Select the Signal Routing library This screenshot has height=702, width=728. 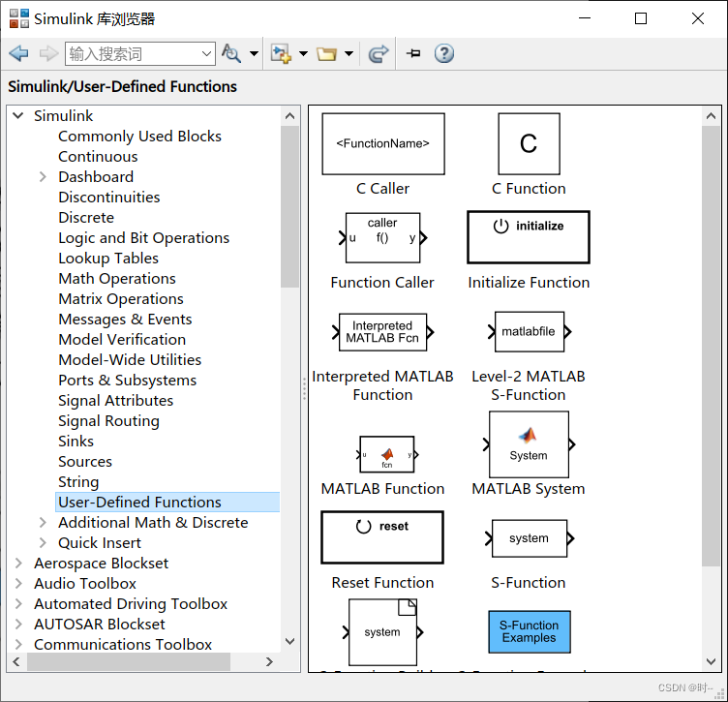point(108,420)
